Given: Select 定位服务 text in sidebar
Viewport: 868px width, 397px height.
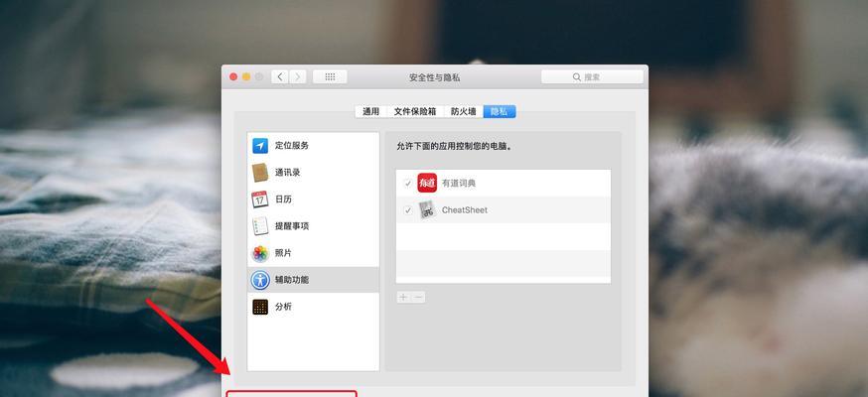Looking at the screenshot, I should point(292,146).
